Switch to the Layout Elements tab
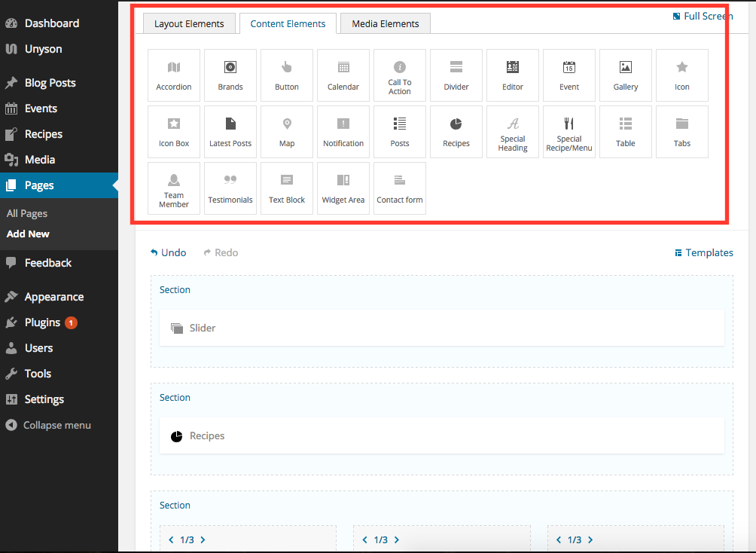 pos(189,24)
